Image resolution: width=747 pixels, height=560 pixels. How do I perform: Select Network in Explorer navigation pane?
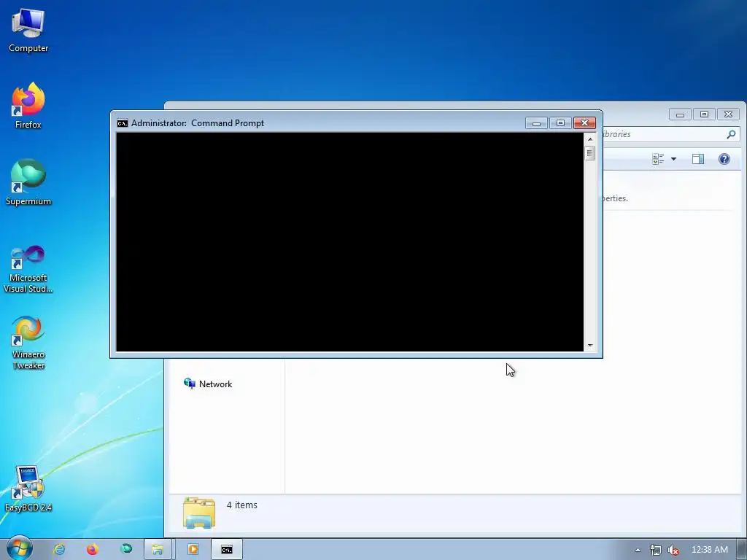[208, 384]
